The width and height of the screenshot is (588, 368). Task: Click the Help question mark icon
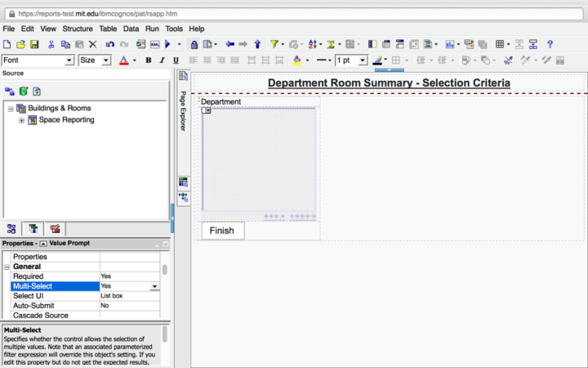pos(550,44)
